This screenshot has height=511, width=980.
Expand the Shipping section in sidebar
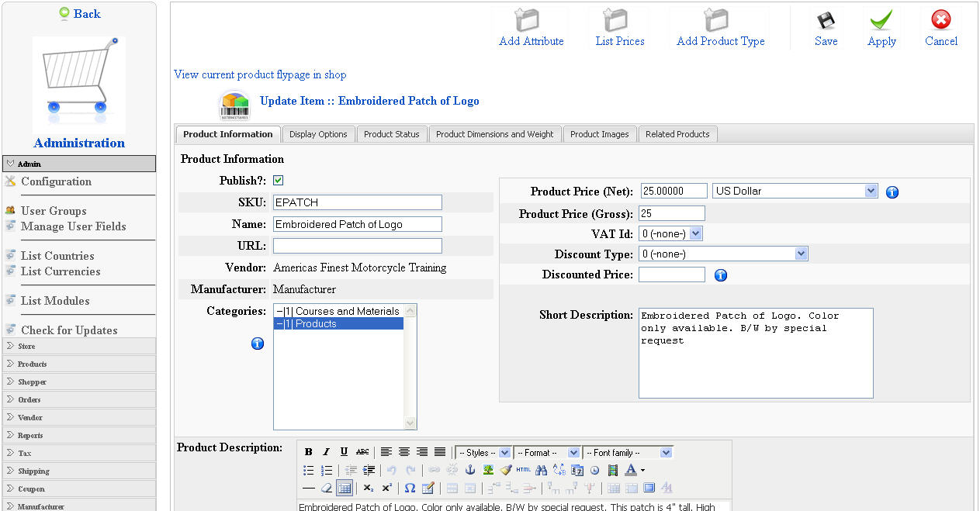pyautogui.click(x=79, y=471)
